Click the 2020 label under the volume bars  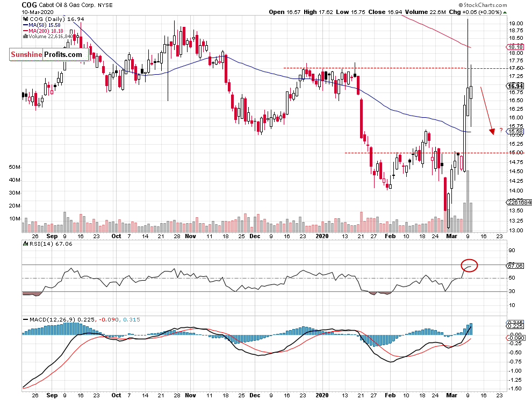click(322, 237)
